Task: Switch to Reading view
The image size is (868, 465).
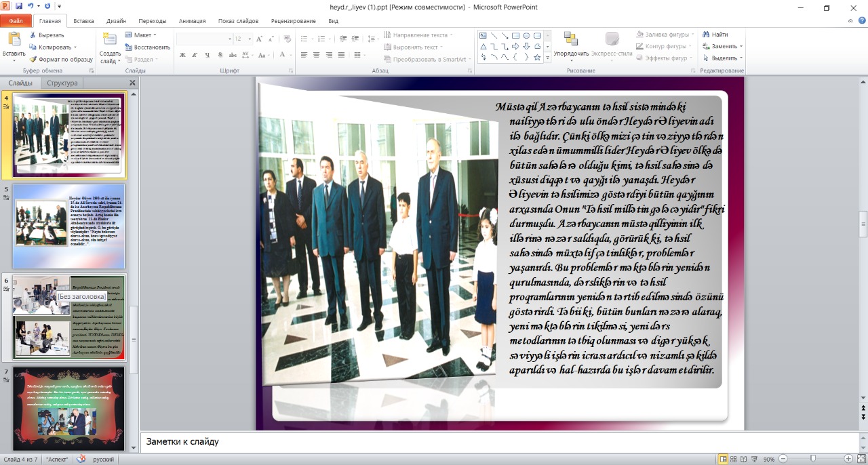Action: tap(745, 459)
